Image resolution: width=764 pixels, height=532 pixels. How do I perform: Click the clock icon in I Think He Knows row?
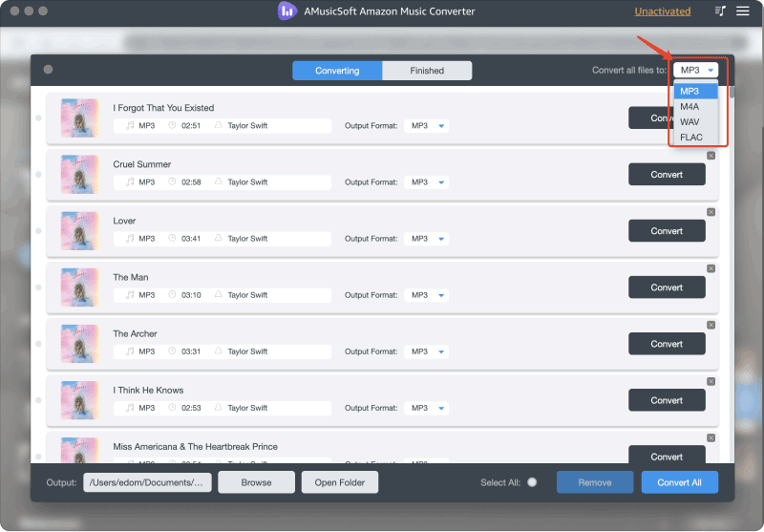(x=172, y=408)
